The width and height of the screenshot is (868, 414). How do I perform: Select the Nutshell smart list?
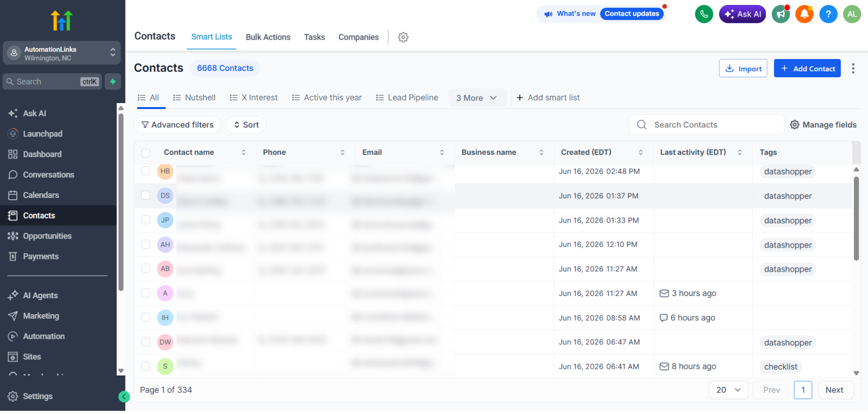[194, 98]
